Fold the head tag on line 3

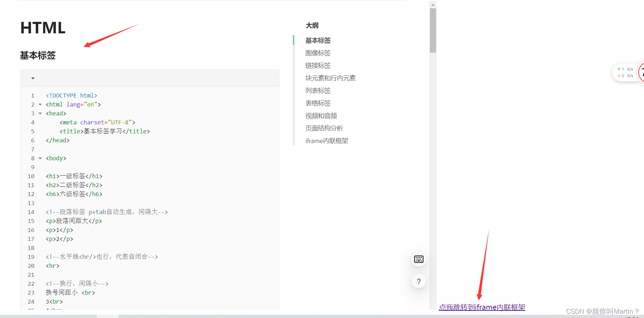point(40,114)
